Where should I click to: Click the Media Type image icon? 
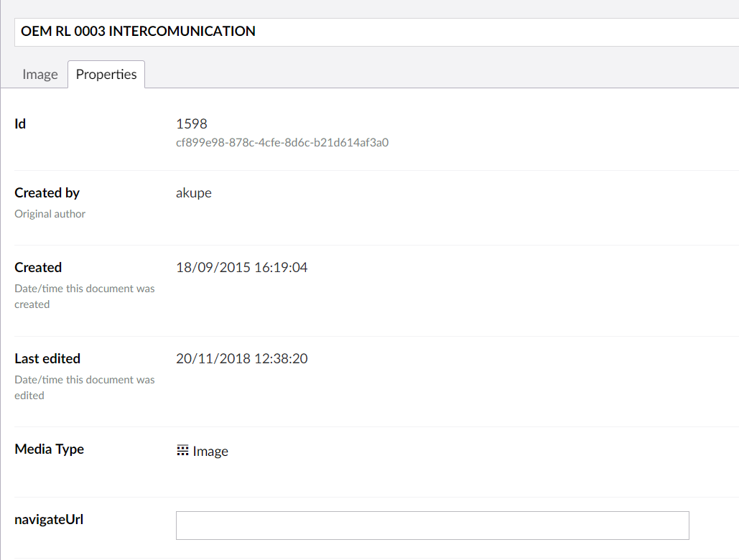click(x=182, y=450)
